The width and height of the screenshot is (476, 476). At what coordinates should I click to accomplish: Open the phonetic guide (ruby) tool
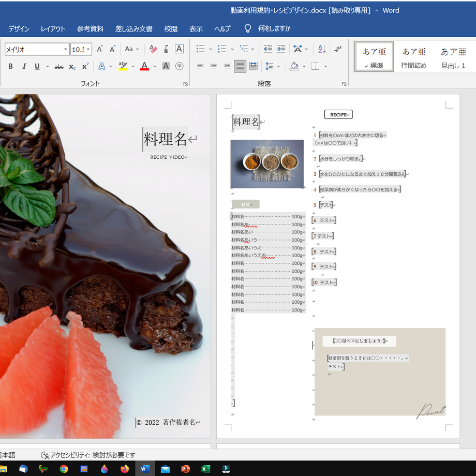click(x=166, y=49)
